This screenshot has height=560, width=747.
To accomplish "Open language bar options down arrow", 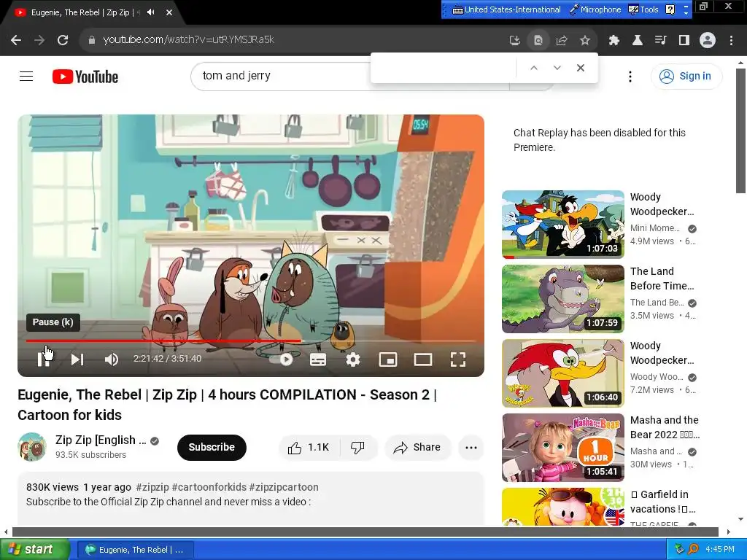I will point(686,13).
